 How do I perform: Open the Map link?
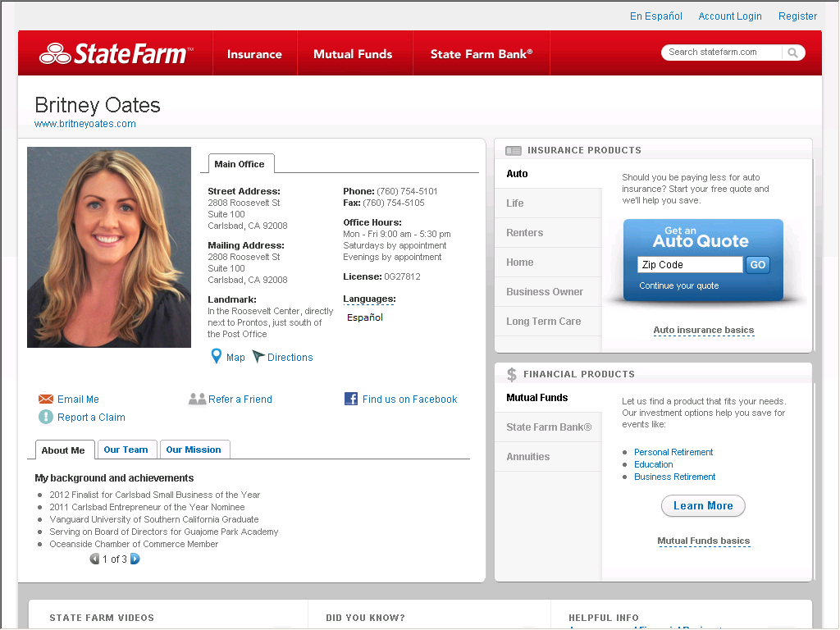pyautogui.click(x=235, y=358)
